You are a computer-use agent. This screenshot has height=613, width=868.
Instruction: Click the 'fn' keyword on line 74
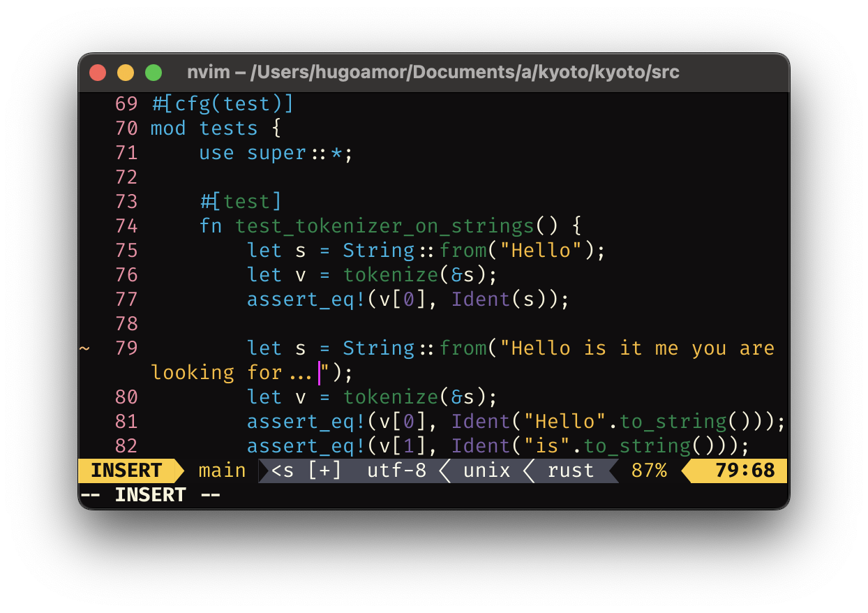[210, 226]
